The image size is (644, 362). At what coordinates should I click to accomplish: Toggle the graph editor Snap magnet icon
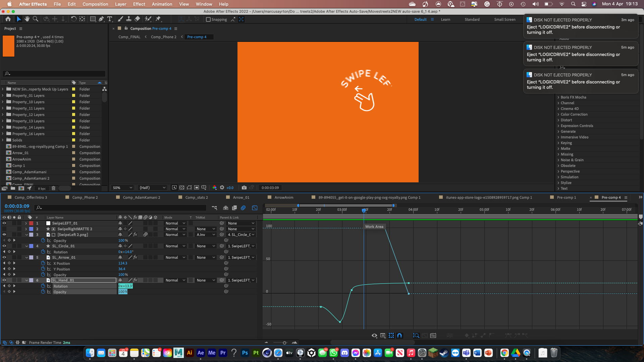tap(399, 335)
